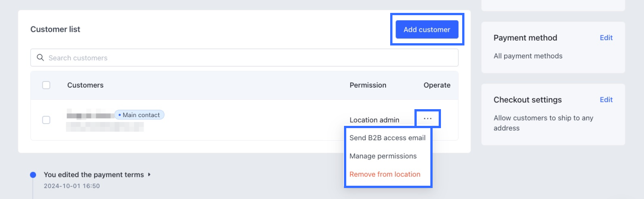Click the Location admin permission label
The image size is (644, 199).
point(374,120)
